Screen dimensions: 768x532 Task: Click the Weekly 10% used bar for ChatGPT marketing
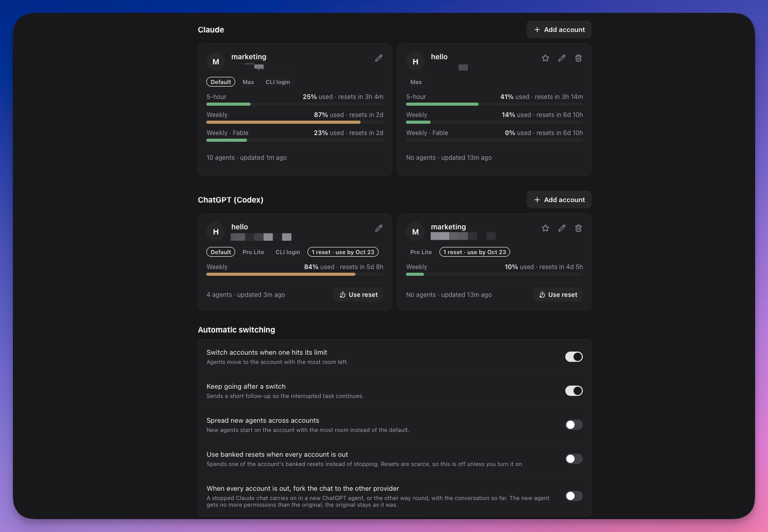point(494,274)
